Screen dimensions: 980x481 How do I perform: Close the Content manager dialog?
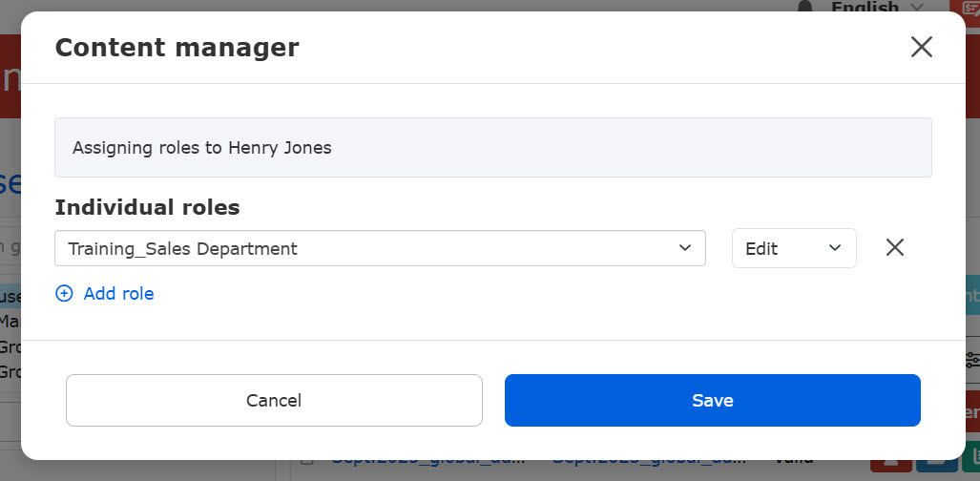(x=921, y=47)
